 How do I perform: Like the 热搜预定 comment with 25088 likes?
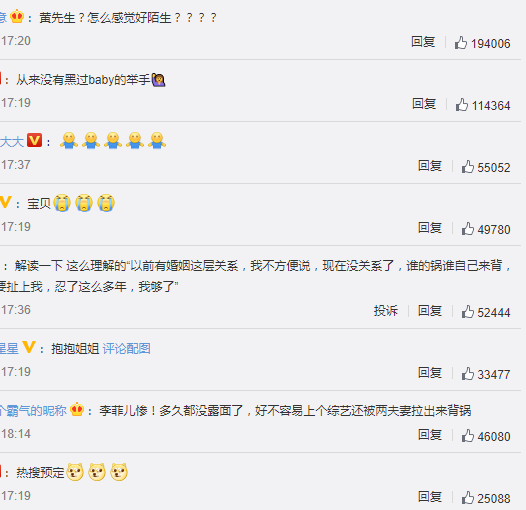click(486, 498)
